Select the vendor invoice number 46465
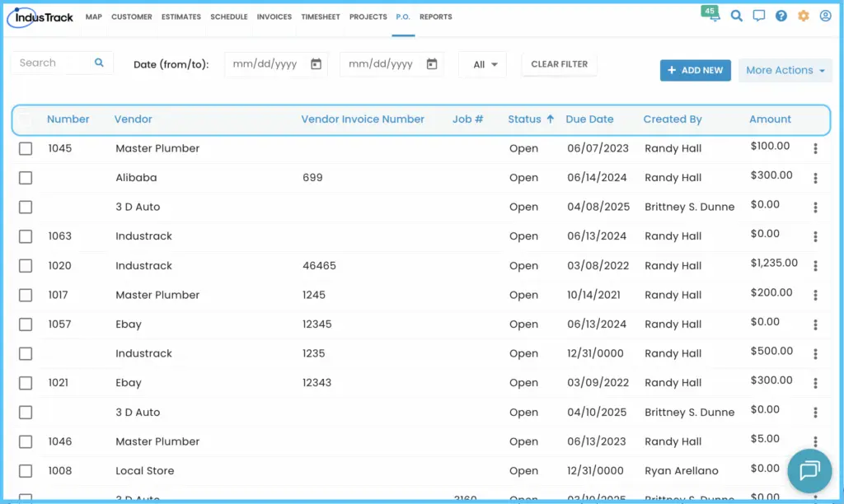The width and height of the screenshot is (844, 504). [319, 266]
